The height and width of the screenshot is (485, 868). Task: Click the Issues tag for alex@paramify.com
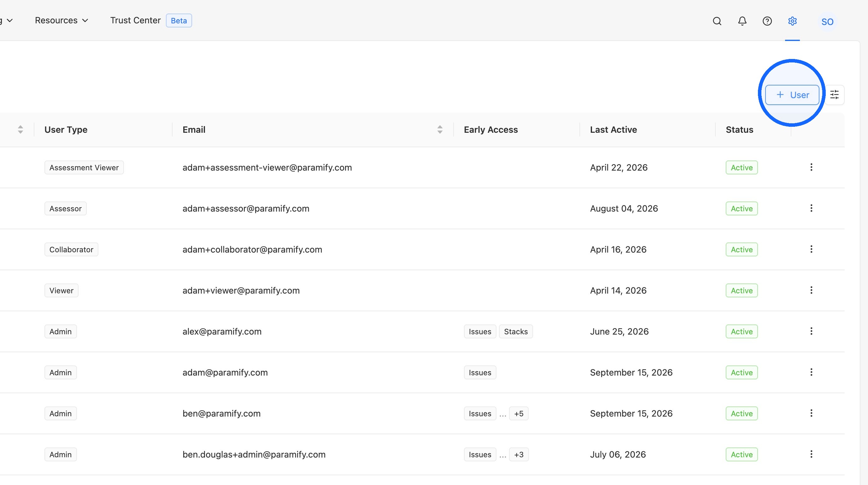[x=480, y=332]
